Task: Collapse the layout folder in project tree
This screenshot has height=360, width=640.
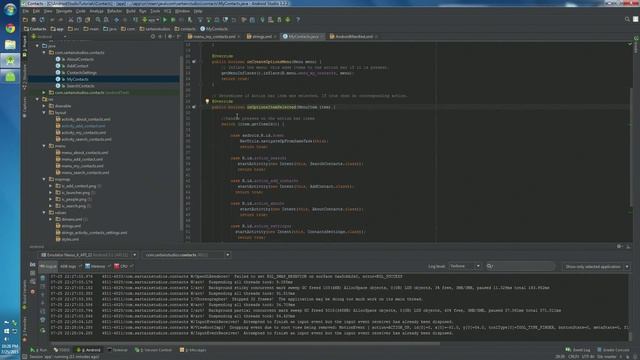Action: click(44, 113)
